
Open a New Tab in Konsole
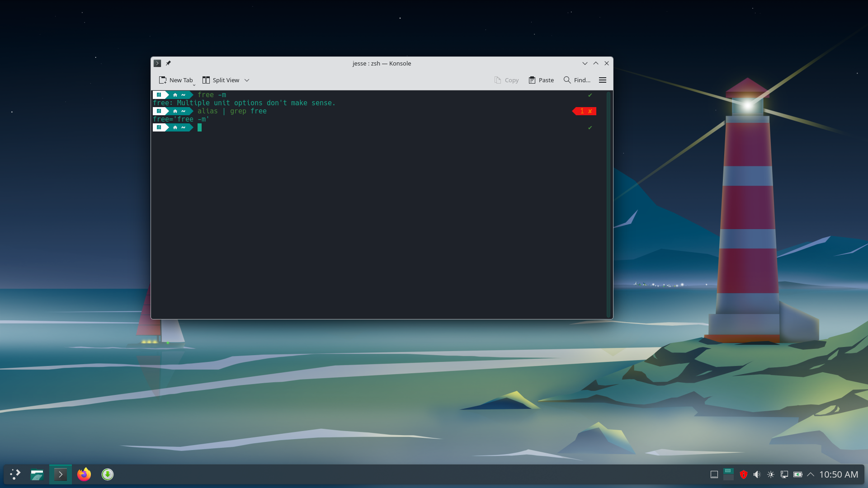click(x=176, y=80)
